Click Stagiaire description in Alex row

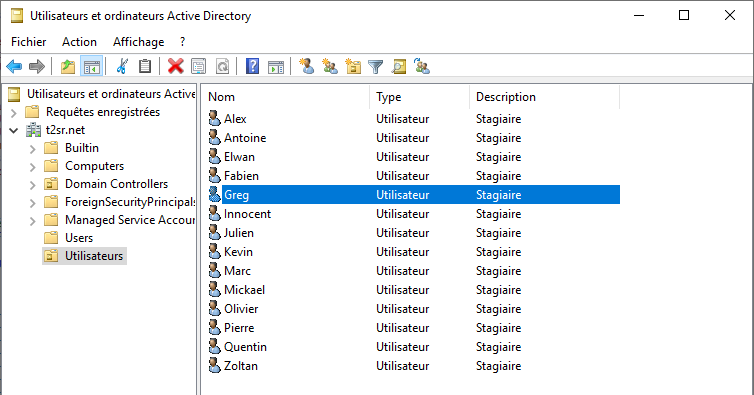tap(498, 119)
